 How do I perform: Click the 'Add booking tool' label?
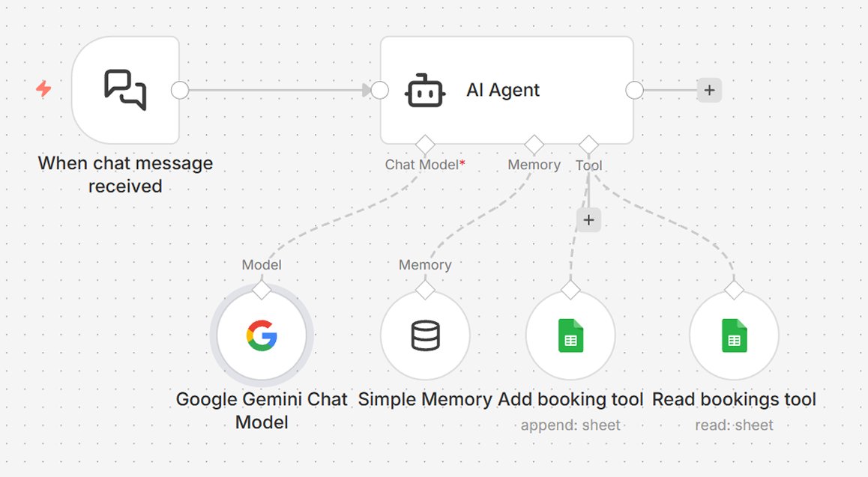570,400
